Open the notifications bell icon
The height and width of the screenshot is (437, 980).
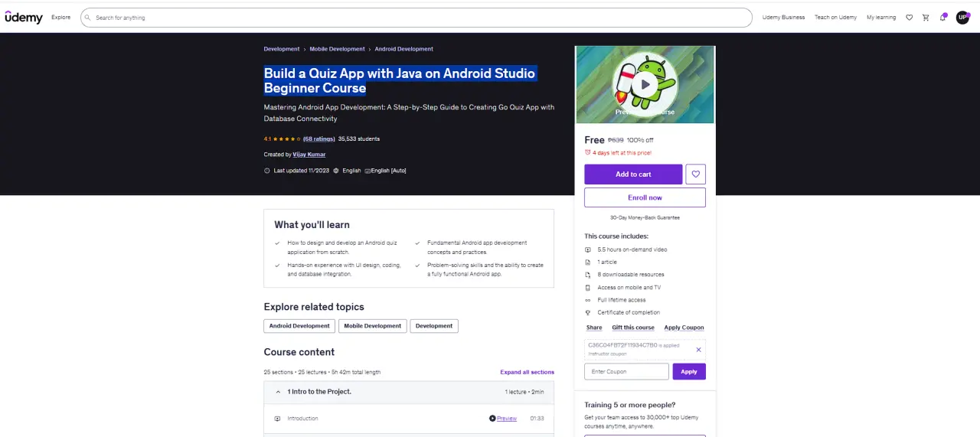pyautogui.click(x=943, y=18)
